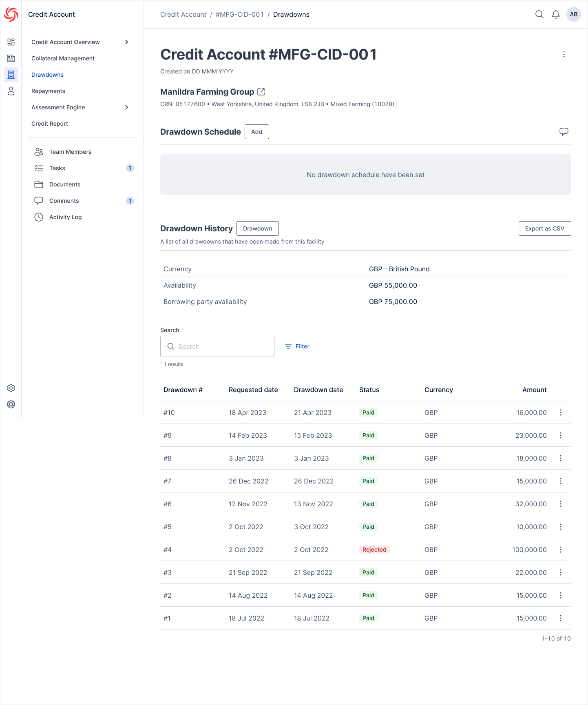Open row actions for drawdown #2
The height and width of the screenshot is (705, 588).
pos(561,595)
